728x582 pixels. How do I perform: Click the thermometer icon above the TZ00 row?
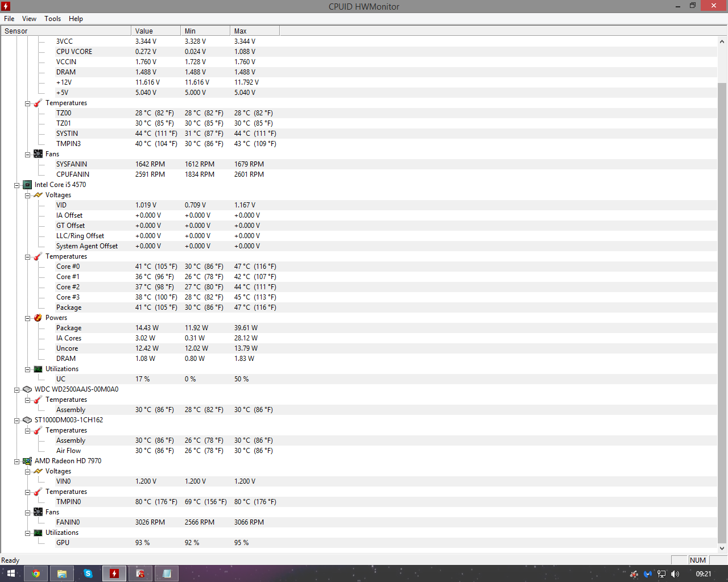[x=38, y=103]
